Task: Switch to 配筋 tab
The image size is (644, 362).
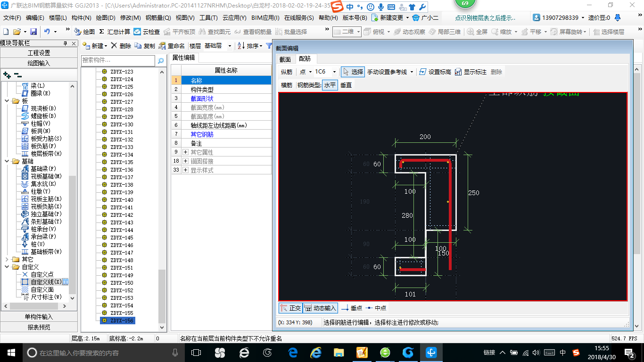Action: (x=305, y=59)
